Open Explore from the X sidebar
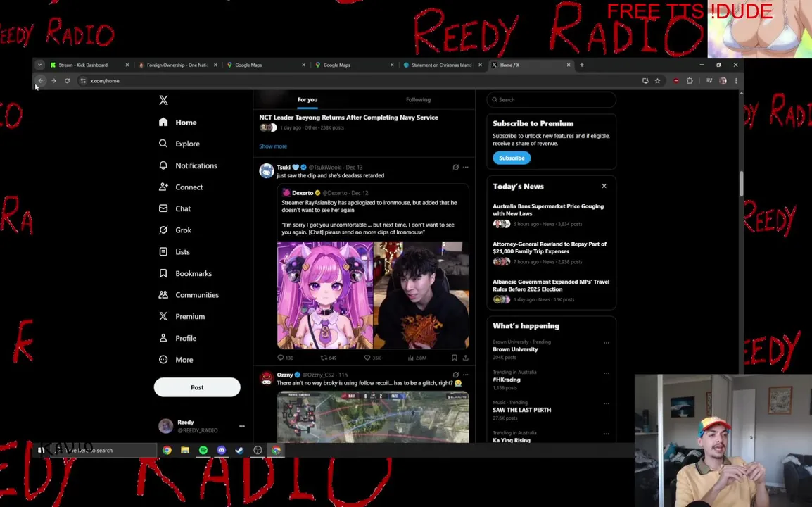The image size is (812, 507). 179,144
